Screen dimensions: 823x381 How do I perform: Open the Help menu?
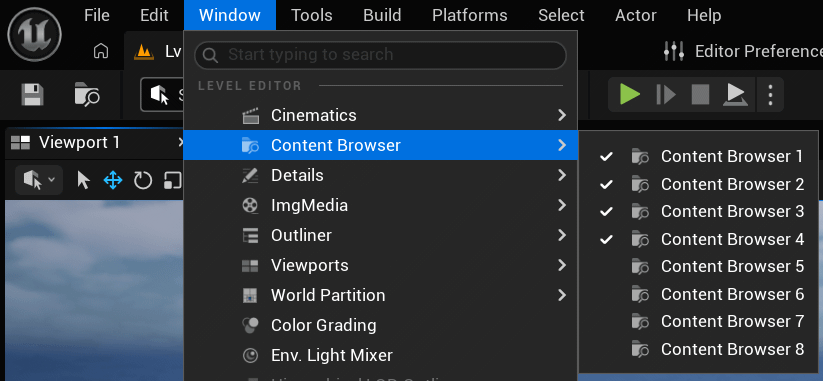point(704,15)
